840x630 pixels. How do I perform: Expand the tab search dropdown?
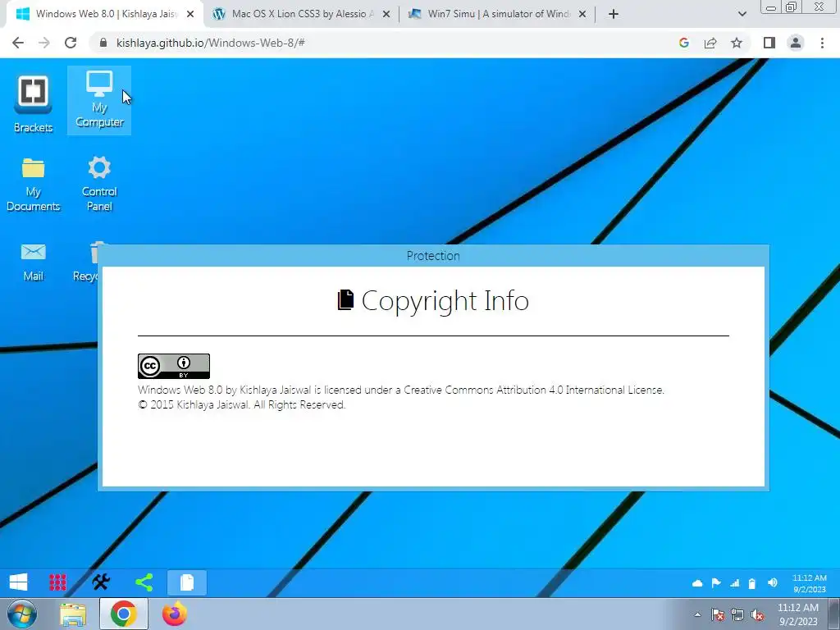coord(742,15)
